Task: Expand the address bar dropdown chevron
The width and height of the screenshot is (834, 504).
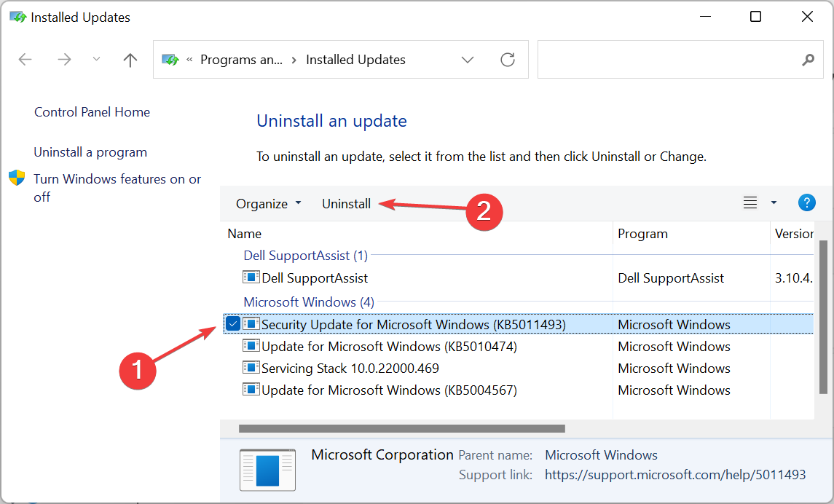Action: [467, 60]
